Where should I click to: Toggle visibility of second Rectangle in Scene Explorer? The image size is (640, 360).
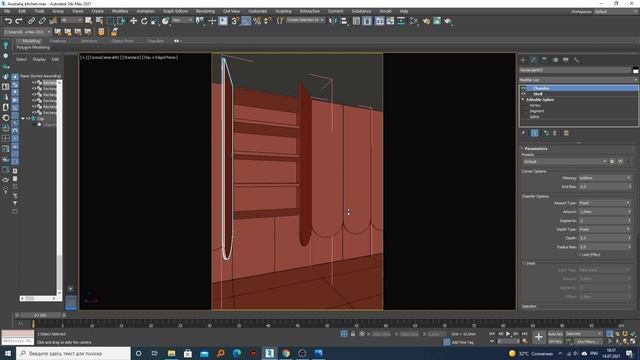point(34,89)
